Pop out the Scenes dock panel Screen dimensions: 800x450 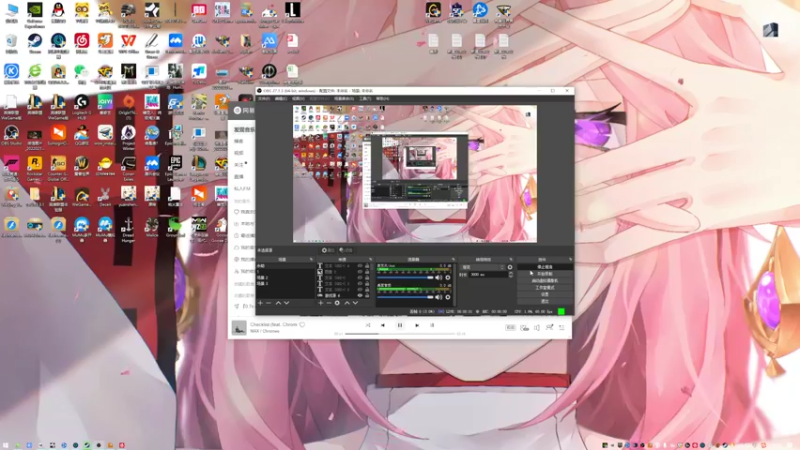[311, 259]
